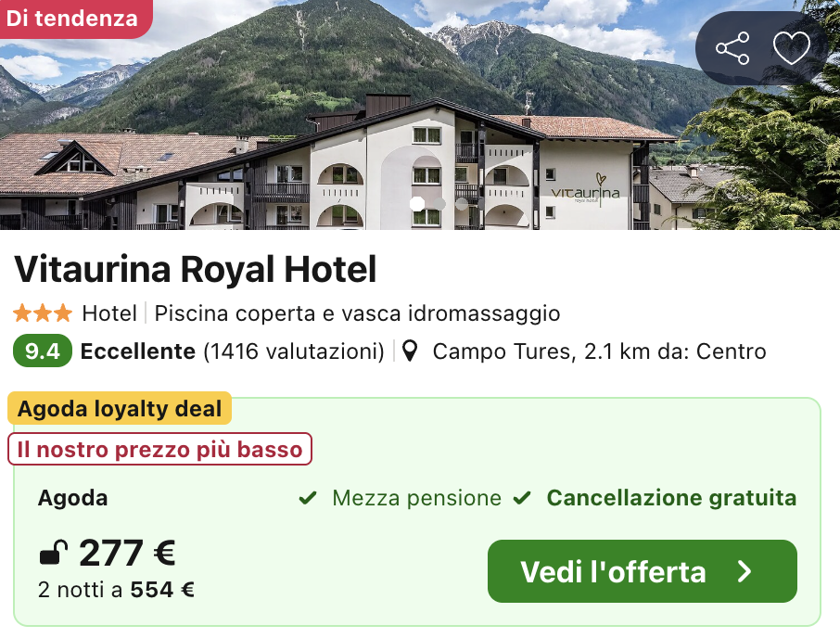Select the first photo carousel dot
The width and height of the screenshot is (840, 638).
(417, 204)
